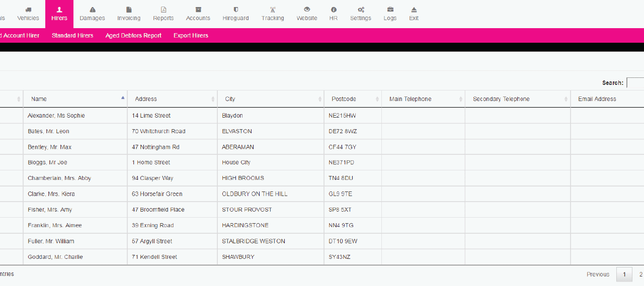
Task: Open Settings gears icon
Action: [x=361, y=10]
